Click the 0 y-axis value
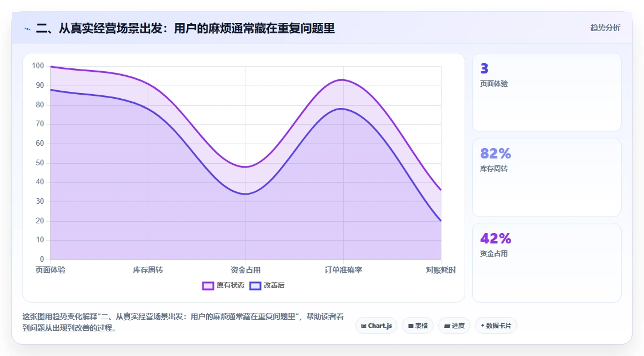 point(42,259)
